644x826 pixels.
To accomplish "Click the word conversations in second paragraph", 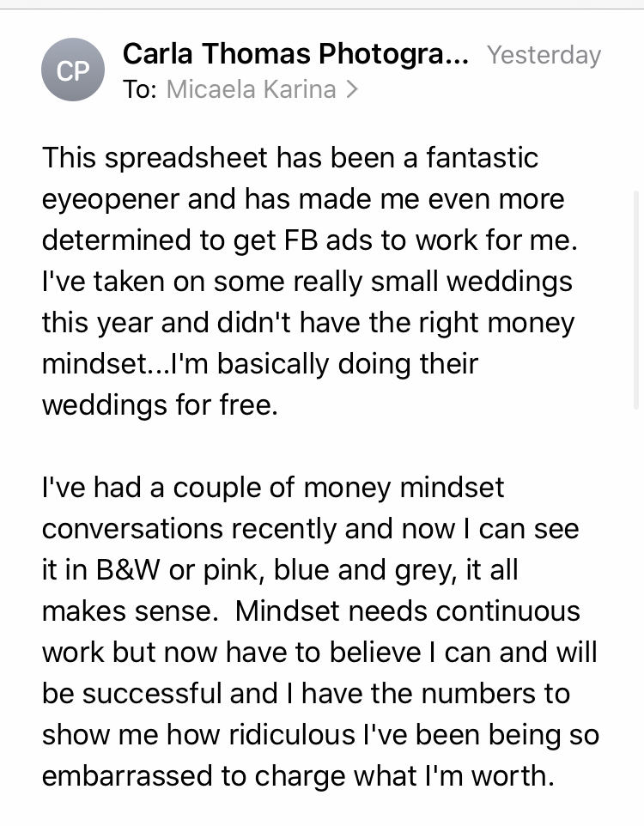I will pos(132,528).
